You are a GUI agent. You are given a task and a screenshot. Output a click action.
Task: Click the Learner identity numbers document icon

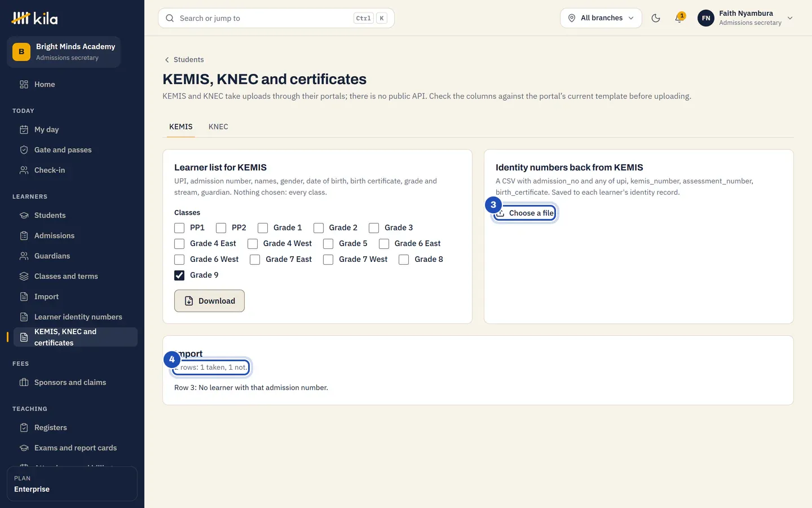[x=24, y=317]
